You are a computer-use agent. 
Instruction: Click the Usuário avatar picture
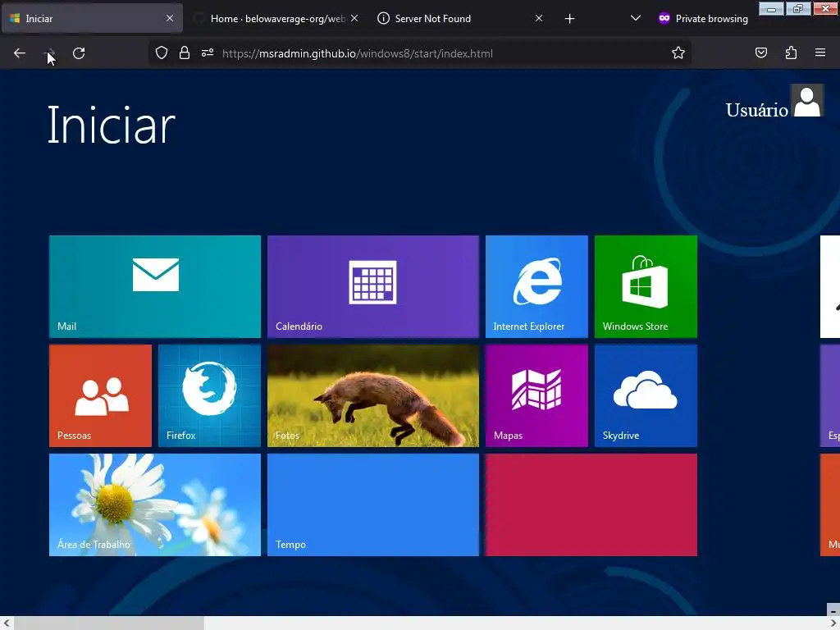tap(807, 100)
